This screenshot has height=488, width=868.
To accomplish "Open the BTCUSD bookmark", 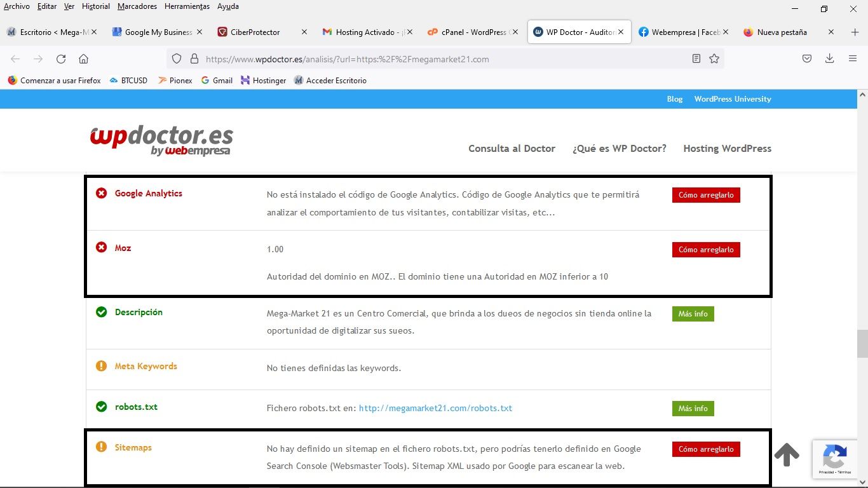I will pyautogui.click(x=128, y=81).
